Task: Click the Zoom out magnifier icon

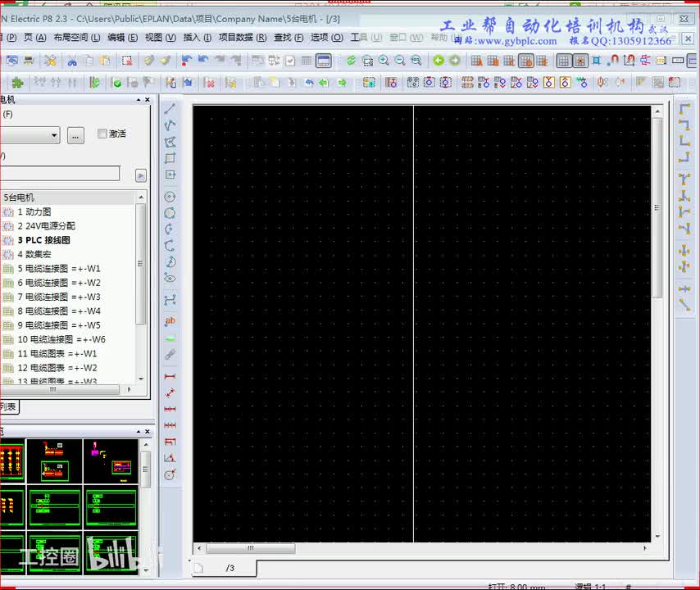Action: (400, 61)
